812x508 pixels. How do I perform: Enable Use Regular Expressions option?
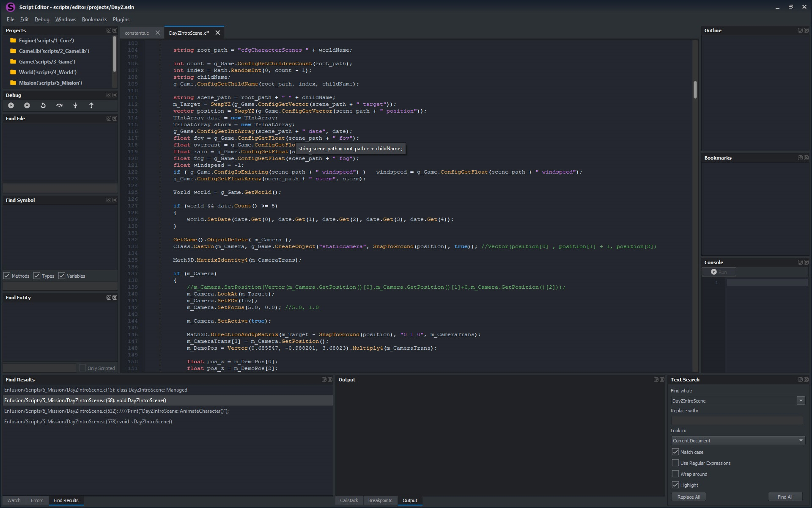(675, 463)
